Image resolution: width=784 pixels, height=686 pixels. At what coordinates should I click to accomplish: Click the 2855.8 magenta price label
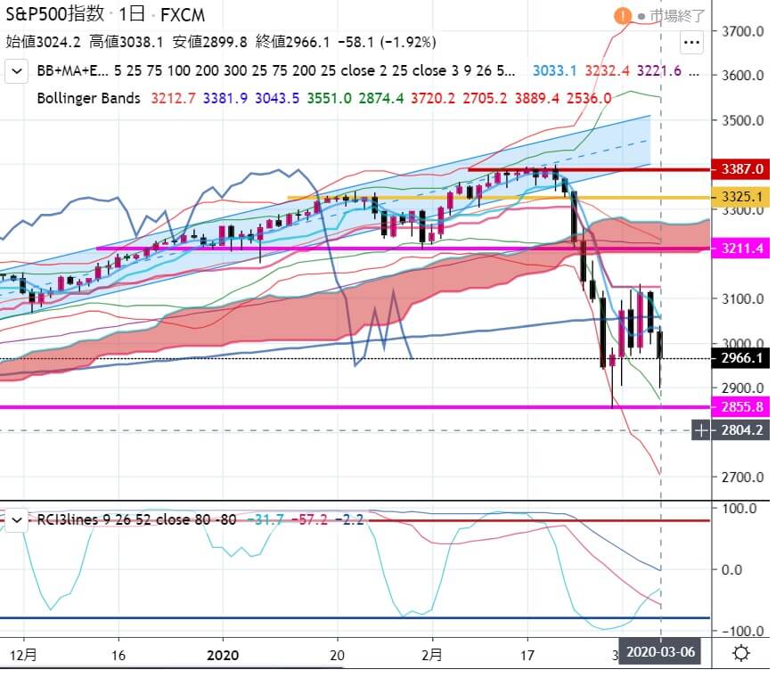[x=741, y=407]
